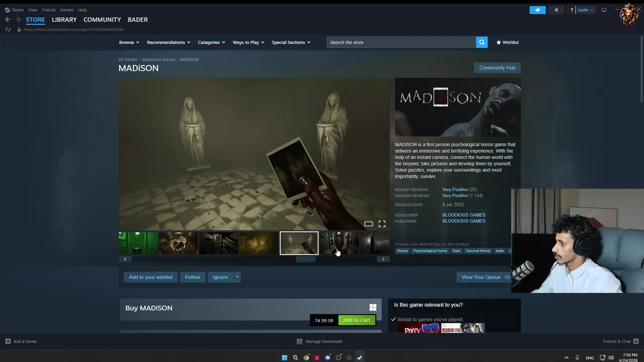Expand the Categories dropdown
644x362 pixels.
[211, 42]
